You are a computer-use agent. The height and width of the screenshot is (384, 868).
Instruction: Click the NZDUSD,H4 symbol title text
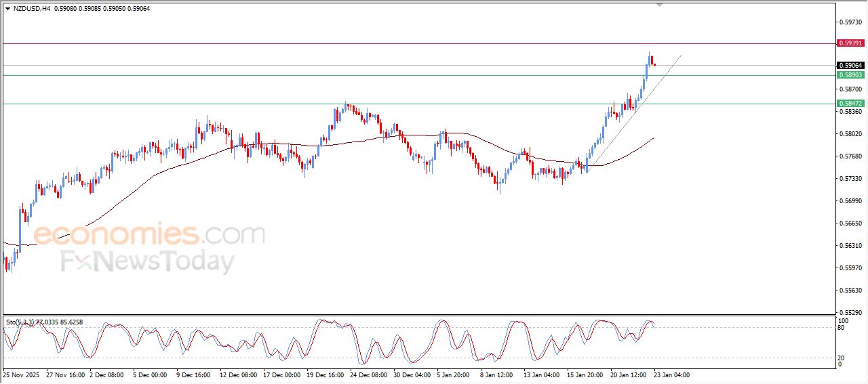pos(31,9)
